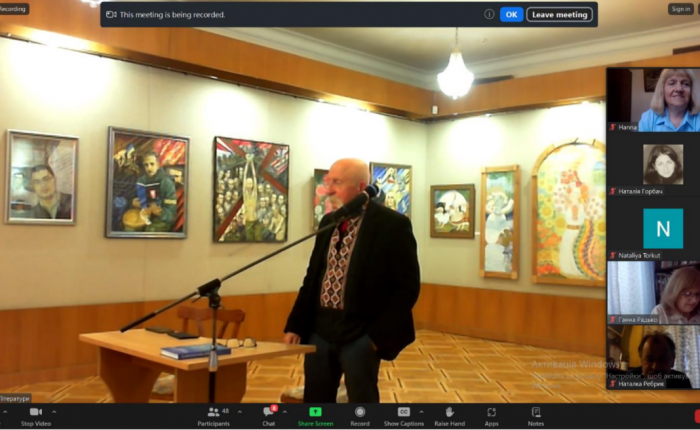
Task: Click the Sign in button
Action: pos(681,9)
